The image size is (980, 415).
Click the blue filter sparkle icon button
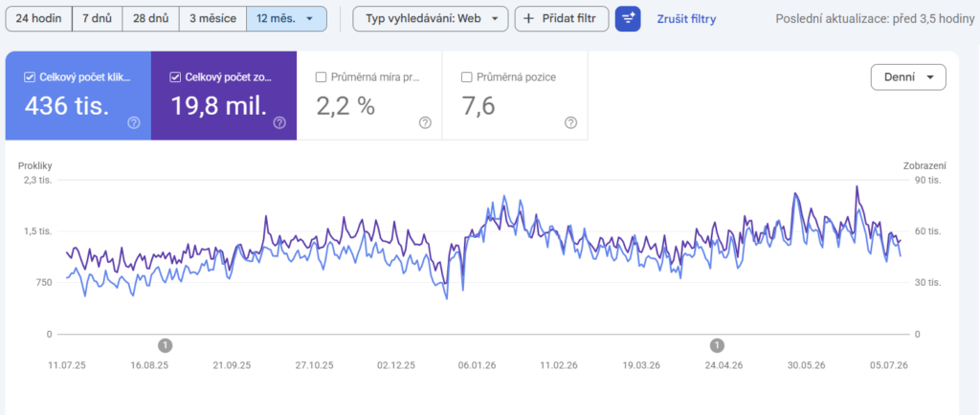click(x=628, y=19)
